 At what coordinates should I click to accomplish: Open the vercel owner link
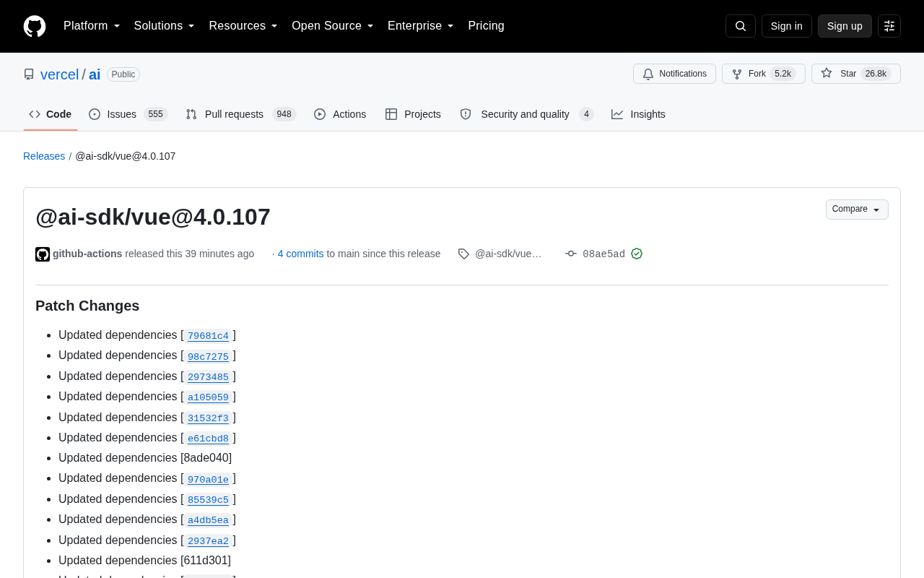[59, 74]
